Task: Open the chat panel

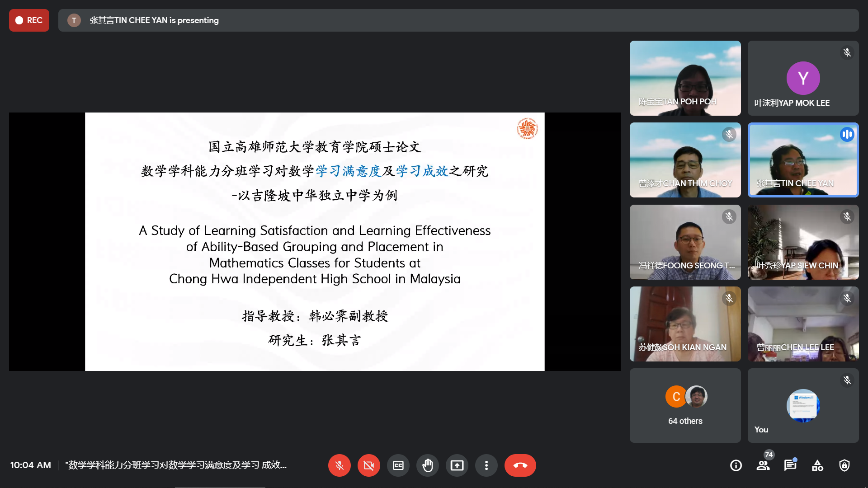Action: (x=790, y=465)
